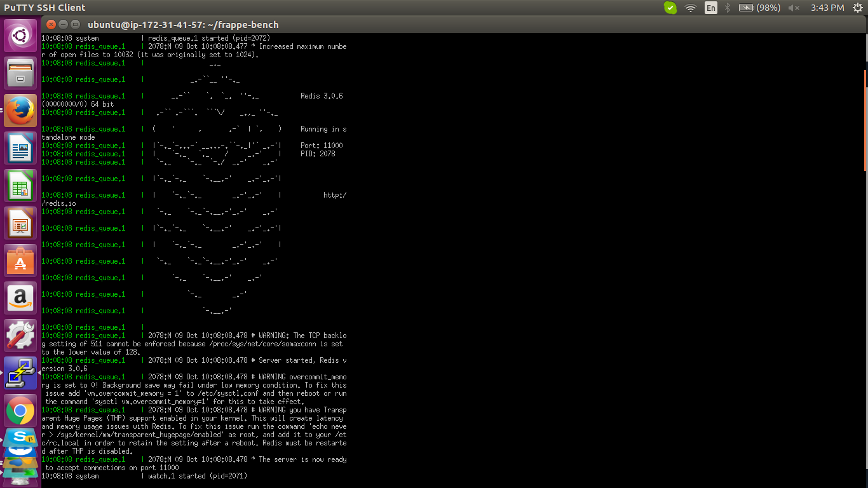Open the muted sound volume indicator
The image size is (868, 488).
click(x=794, y=8)
